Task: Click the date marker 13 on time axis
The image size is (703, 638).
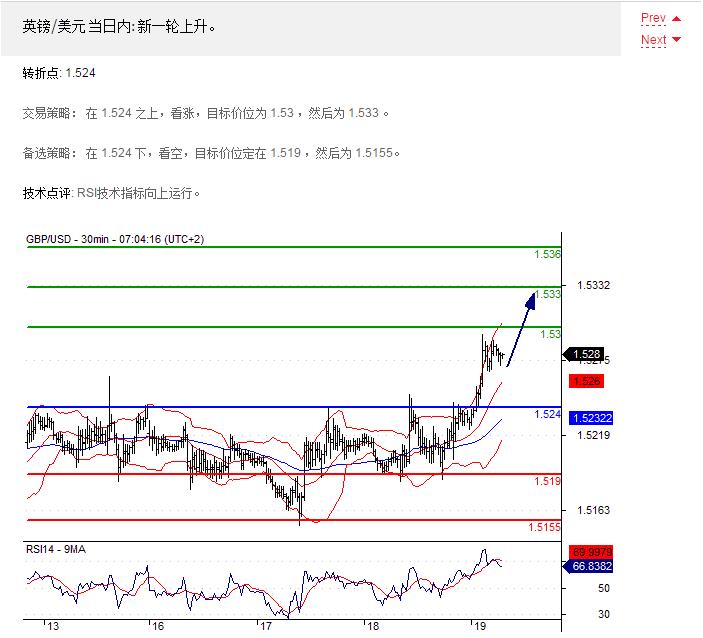Action: tap(53, 626)
